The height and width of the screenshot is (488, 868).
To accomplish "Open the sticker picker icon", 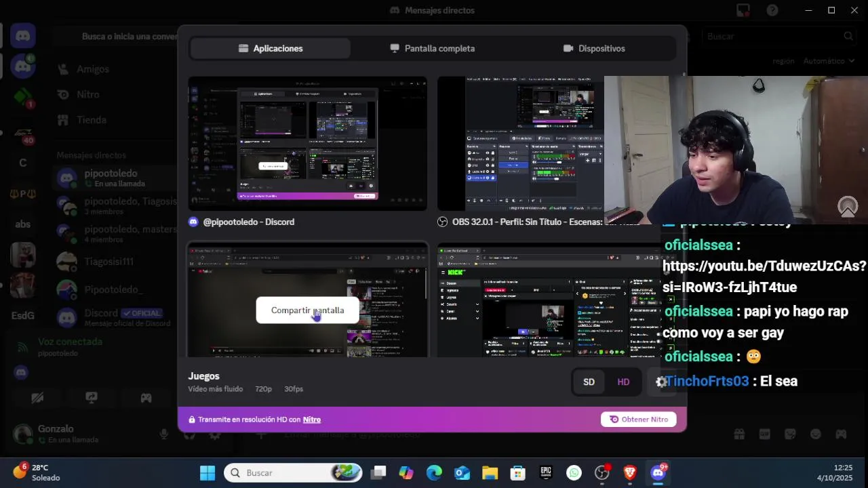I will 790,434.
